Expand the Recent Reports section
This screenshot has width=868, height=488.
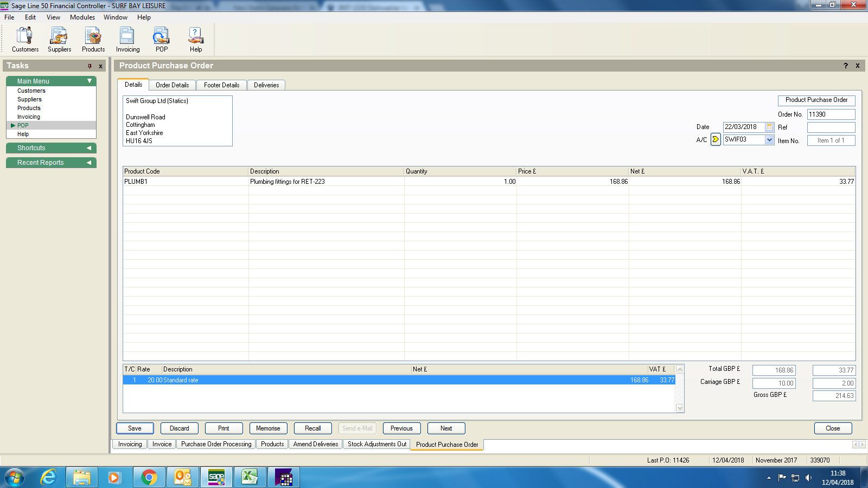[x=89, y=163]
